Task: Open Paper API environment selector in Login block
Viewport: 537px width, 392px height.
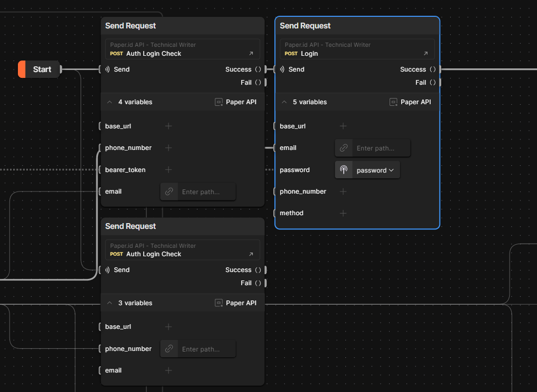Action: click(x=410, y=102)
